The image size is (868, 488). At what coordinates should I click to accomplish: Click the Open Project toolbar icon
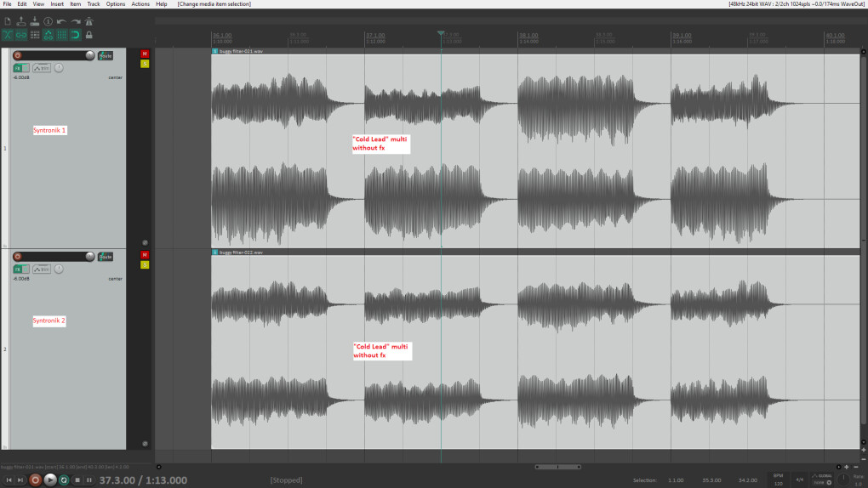point(21,21)
